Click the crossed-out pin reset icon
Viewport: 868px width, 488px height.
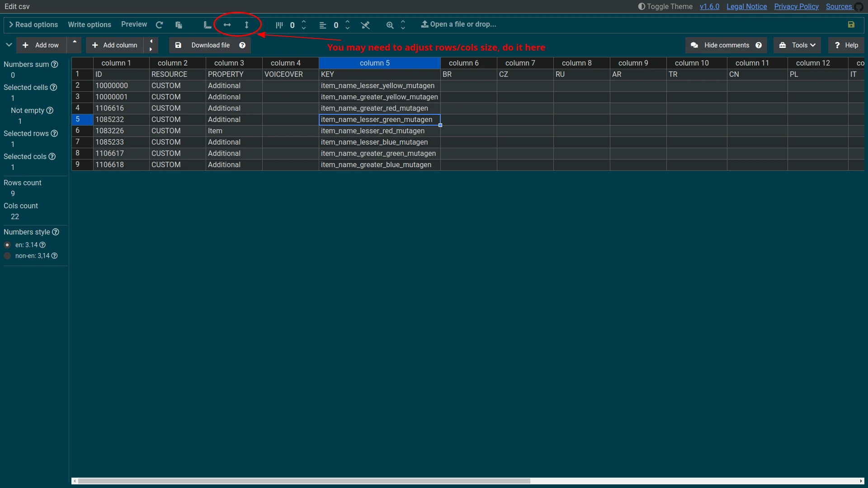(365, 25)
